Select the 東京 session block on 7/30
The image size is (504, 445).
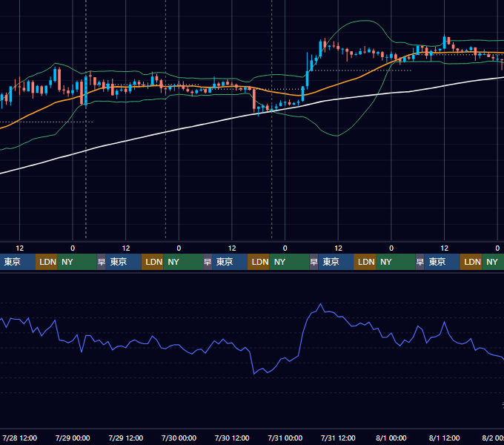pos(230,262)
